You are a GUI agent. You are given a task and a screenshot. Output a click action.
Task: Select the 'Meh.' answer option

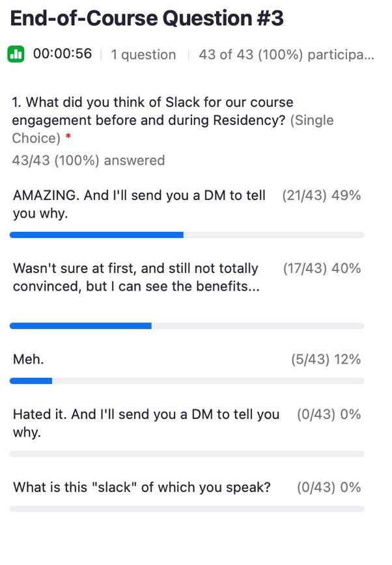click(x=29, y=359)
